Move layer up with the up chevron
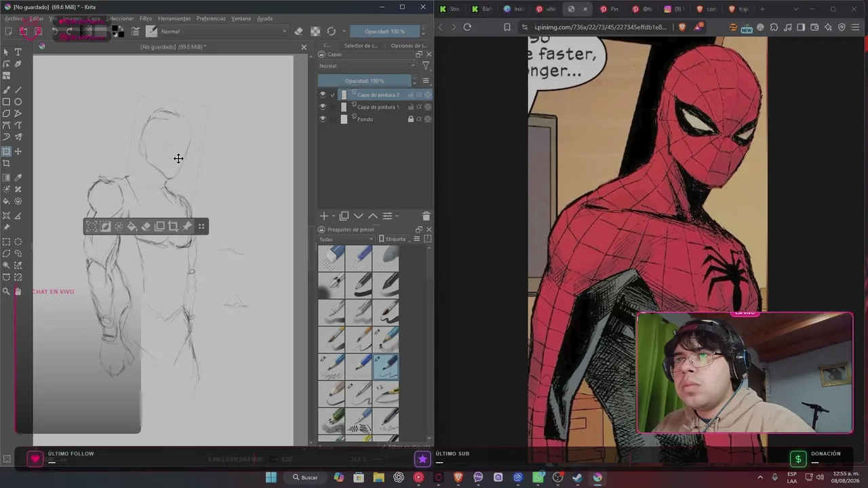This screenshot has height=488, width=868. 372,216
